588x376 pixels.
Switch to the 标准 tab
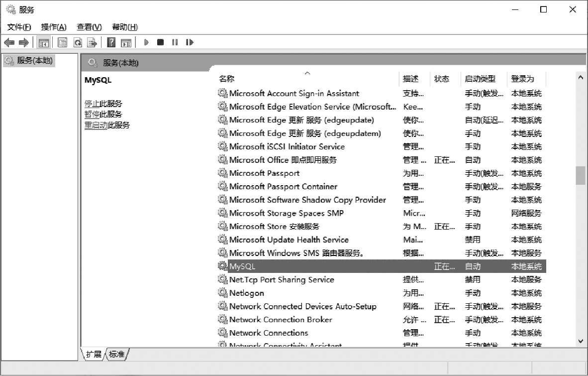coord(116,354)
